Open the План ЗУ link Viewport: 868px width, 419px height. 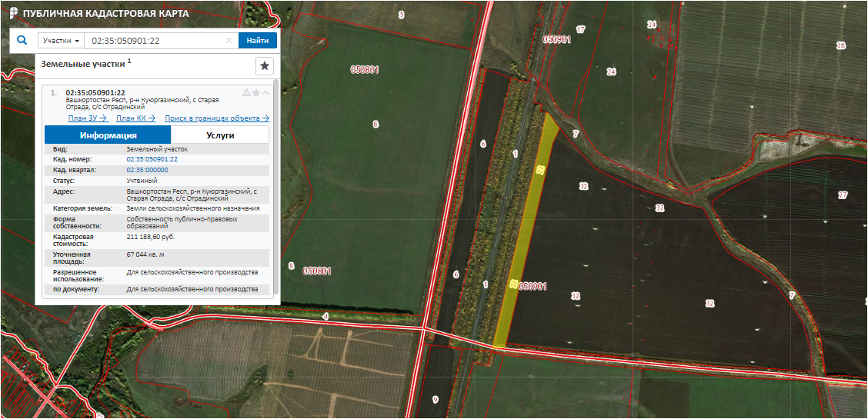(87, 118)
